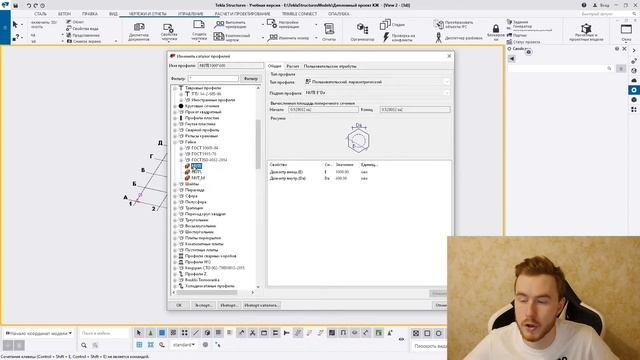Click the Фильтр button
The width and height of the screenshot is (640, 360).
[x=251, y=78]
